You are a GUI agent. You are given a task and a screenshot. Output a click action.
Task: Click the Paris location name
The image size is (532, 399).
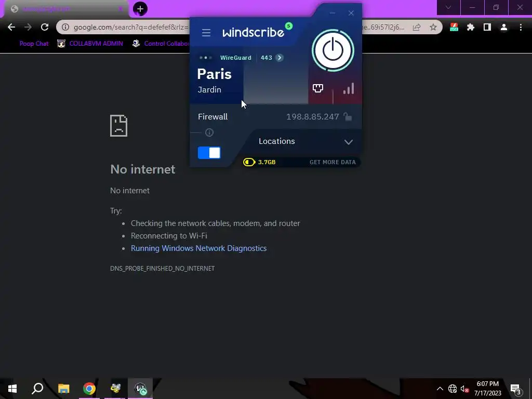pos(215,74)
